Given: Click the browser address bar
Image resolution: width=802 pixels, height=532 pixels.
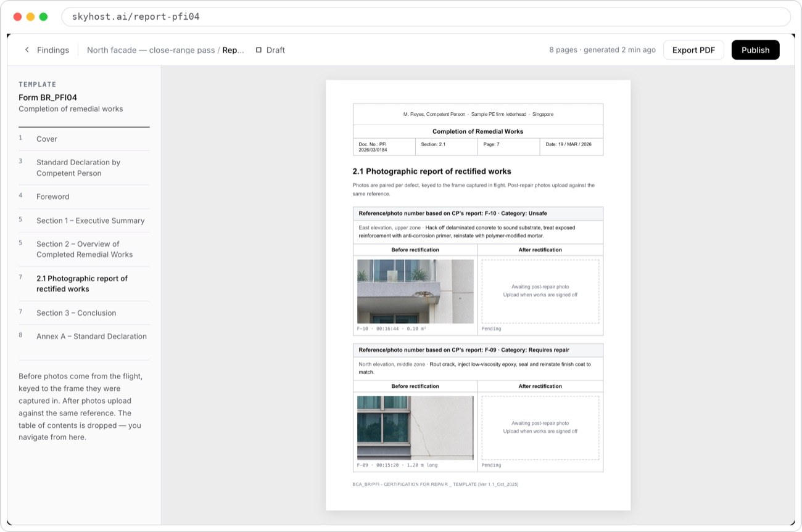Looking at the screenshot, I should [426, 17].
